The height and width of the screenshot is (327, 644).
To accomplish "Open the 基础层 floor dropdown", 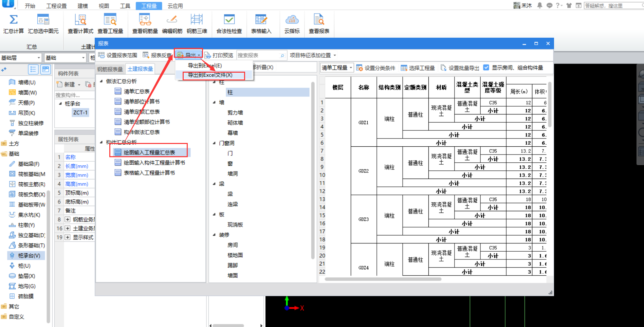I will (20, 58).
